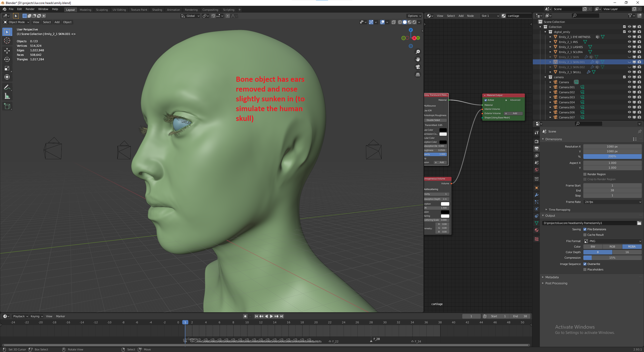This screenshot has width=644, height=352.
Task: Disable the Overwrite checkbox
Action: coord(585,264)
